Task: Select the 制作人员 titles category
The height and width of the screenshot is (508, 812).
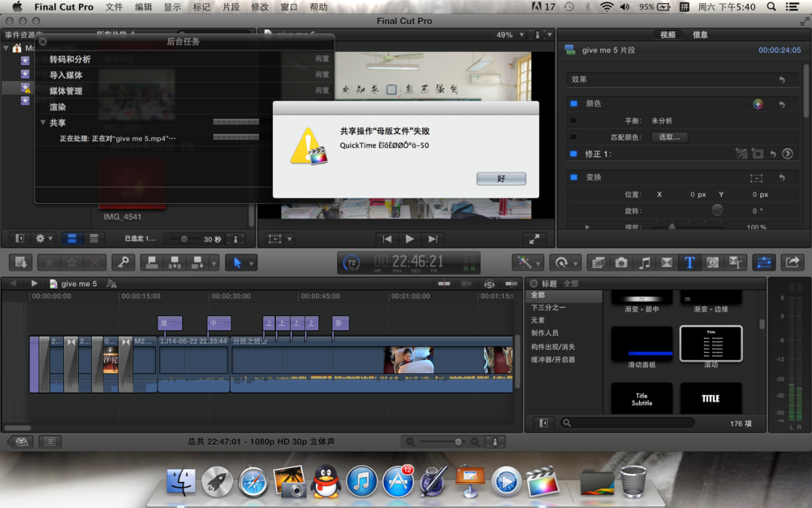Action: [x=545, y=332]
